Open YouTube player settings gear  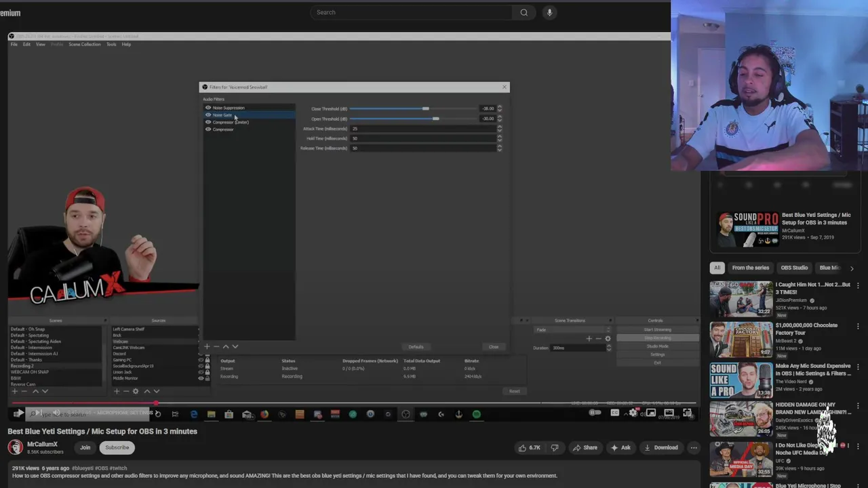[633, 413]
